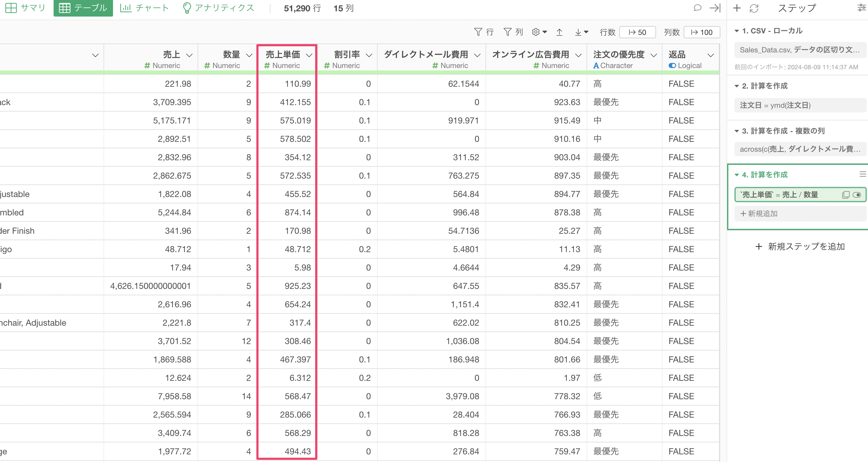Click 新規追加 under step 4
Image resolution: width=868 pixels, height=462 pixels.
800,214
